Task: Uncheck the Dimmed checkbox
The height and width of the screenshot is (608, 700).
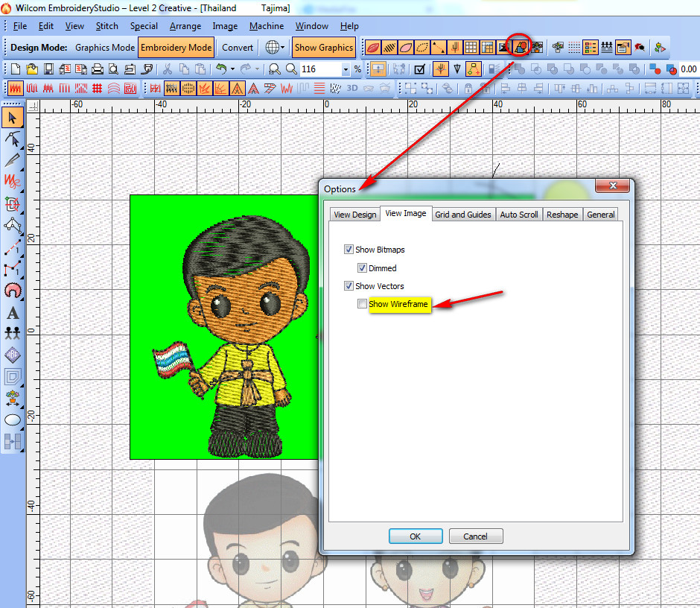Action: coord(362,267)
